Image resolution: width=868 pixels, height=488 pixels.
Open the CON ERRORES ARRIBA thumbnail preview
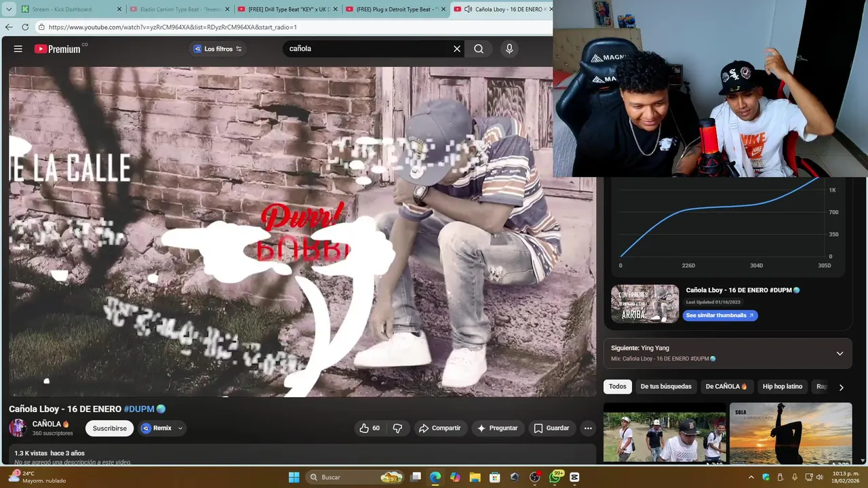pyautogui.click(x=645, y=304)
